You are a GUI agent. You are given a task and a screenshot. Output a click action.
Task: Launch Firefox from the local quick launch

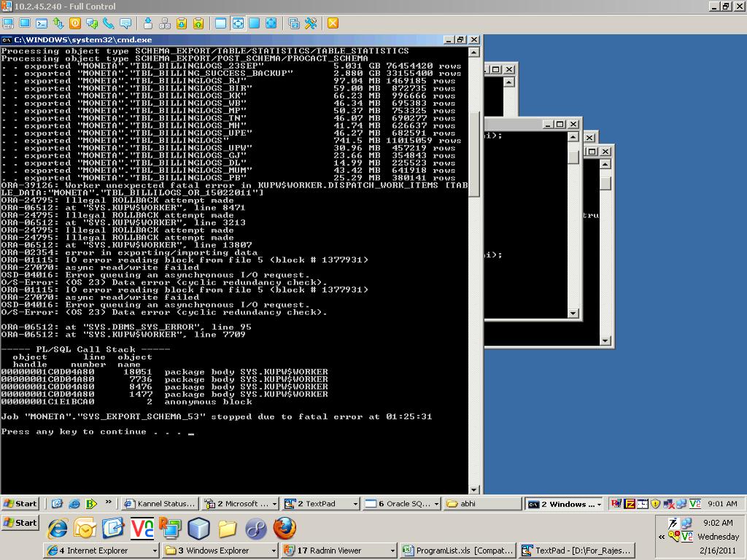[x=285, y=528]
